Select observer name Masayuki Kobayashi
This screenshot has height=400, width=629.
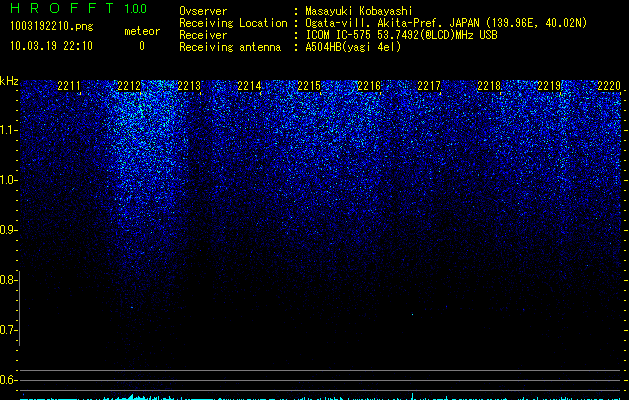click(359, 11)
